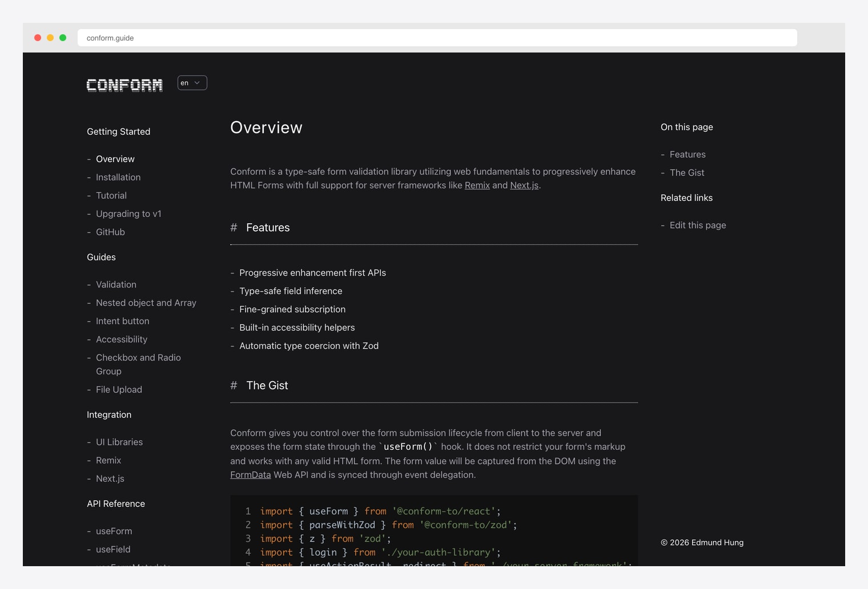Visit the GitHub link in sidebar
The width and height of the screenshot is (868, 589).
[x=110, y=232]
